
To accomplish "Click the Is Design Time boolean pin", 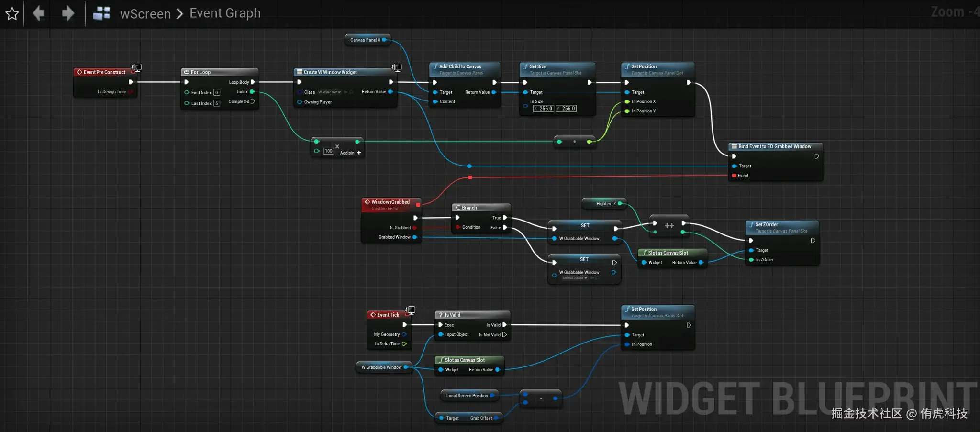I will (130, 92).
